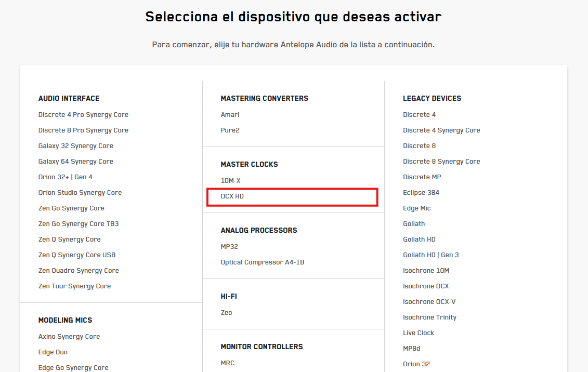Choose Pure2 mastering converter
The width and height of the screenshot is (588, 372).
tap(230, 130)
